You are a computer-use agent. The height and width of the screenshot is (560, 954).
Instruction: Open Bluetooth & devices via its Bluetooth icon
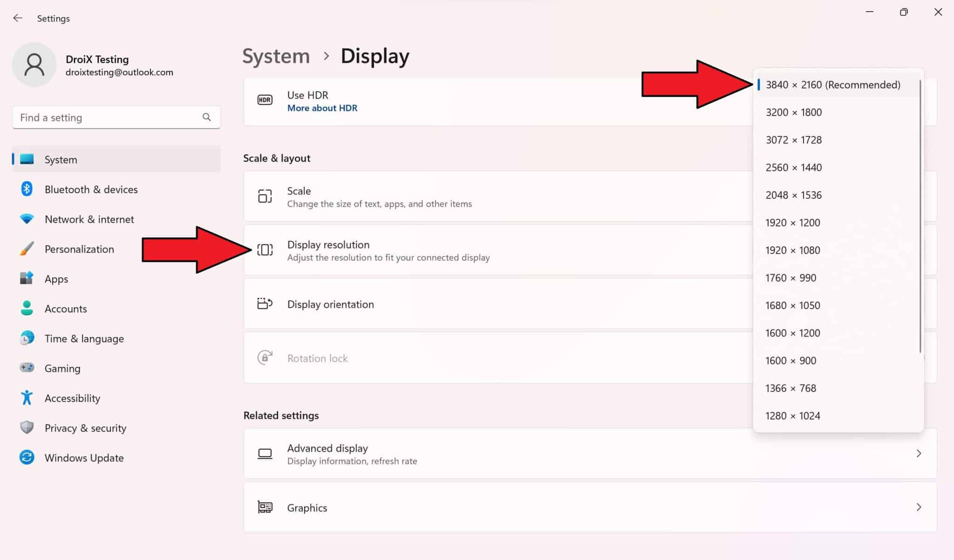[27, 189]
